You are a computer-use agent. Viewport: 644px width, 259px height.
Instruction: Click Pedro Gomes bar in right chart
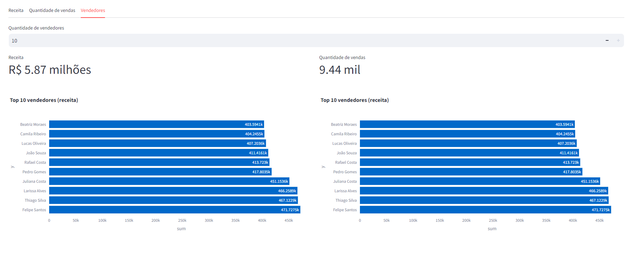(x=471, y=172)
